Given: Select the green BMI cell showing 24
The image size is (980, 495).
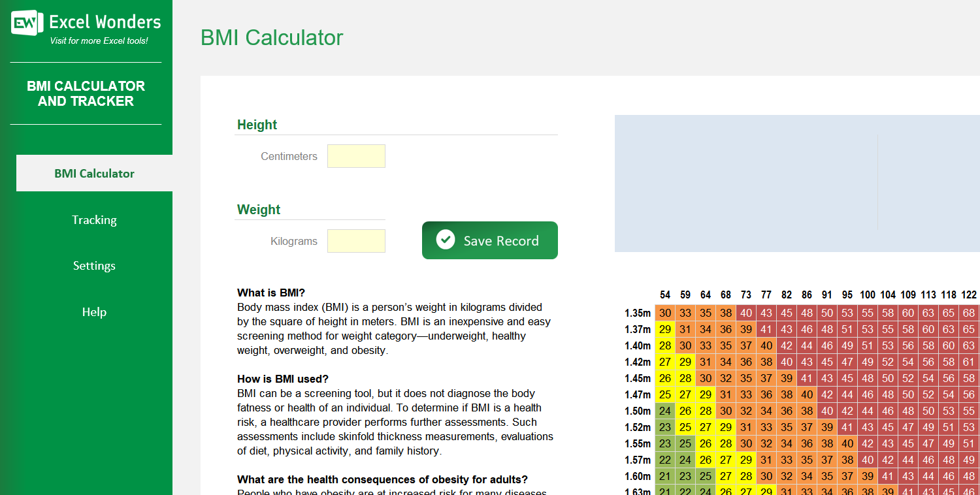Looking at the screenshot, I should [665, 411].
